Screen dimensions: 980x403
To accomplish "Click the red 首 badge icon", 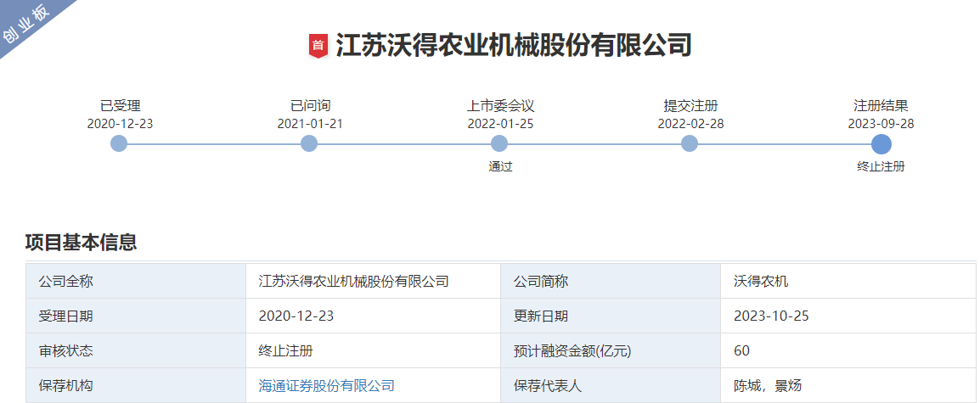I will click(318, 46).
